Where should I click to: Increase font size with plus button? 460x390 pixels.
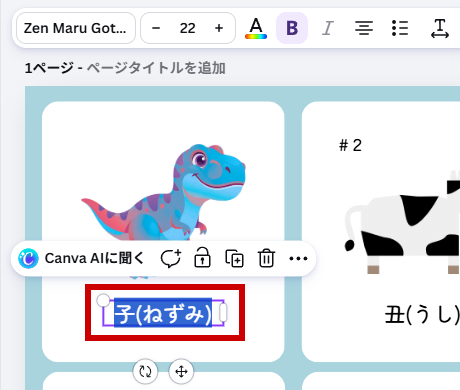coord(219,28)
